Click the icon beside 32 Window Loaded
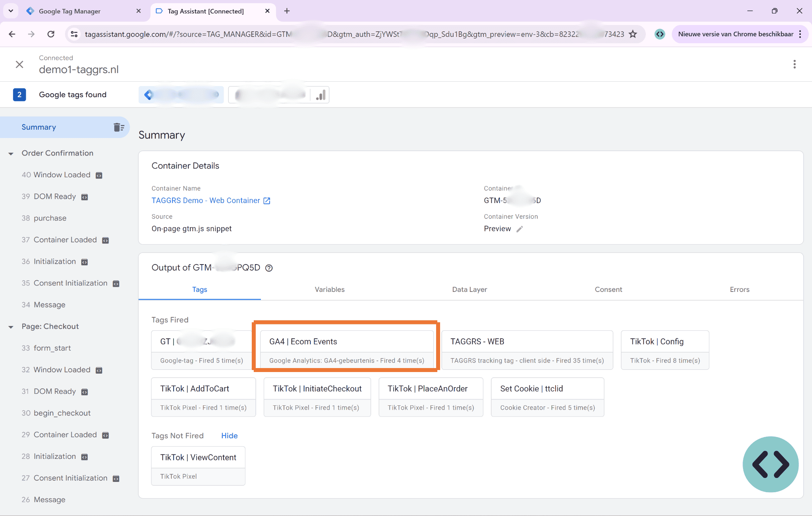The width and height of the screenshot is (812, 516). coord(99,370)
